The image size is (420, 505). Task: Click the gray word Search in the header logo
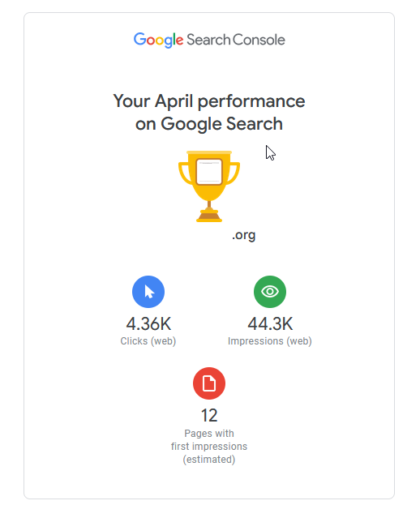coord(208,40)
